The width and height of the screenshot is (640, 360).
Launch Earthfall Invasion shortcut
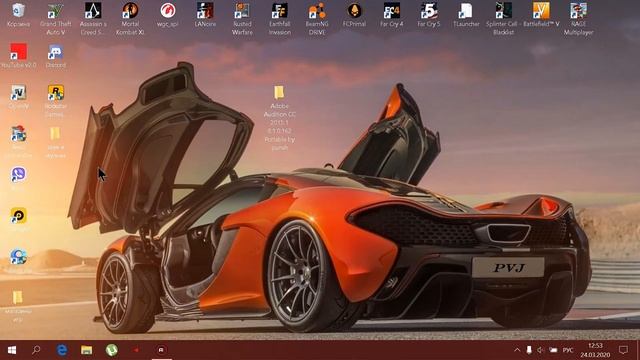click(x=280, y=11)
